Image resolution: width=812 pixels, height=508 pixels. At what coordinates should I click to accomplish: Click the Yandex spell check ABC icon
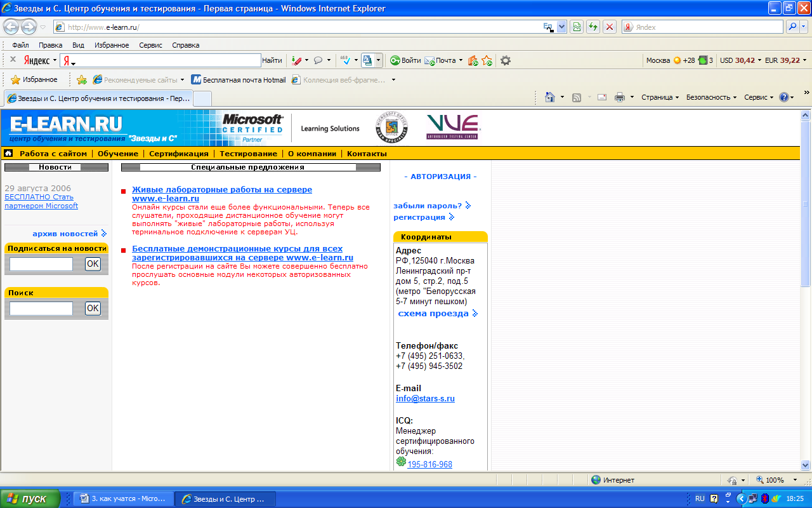tap(345, 60)
